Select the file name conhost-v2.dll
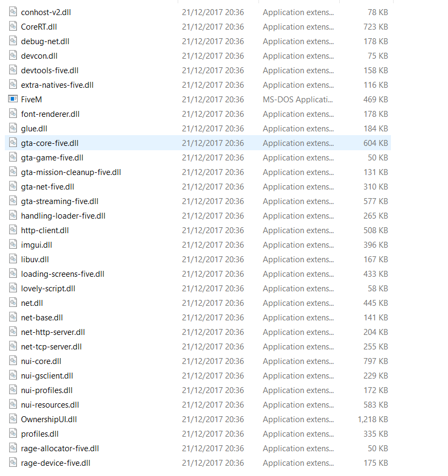Viewport: 448px width, 476px height. 46,12
